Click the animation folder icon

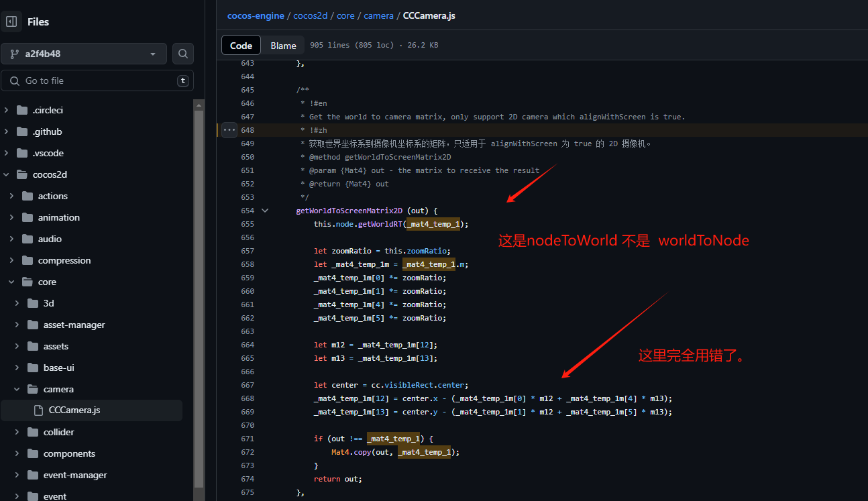[28, 217]
